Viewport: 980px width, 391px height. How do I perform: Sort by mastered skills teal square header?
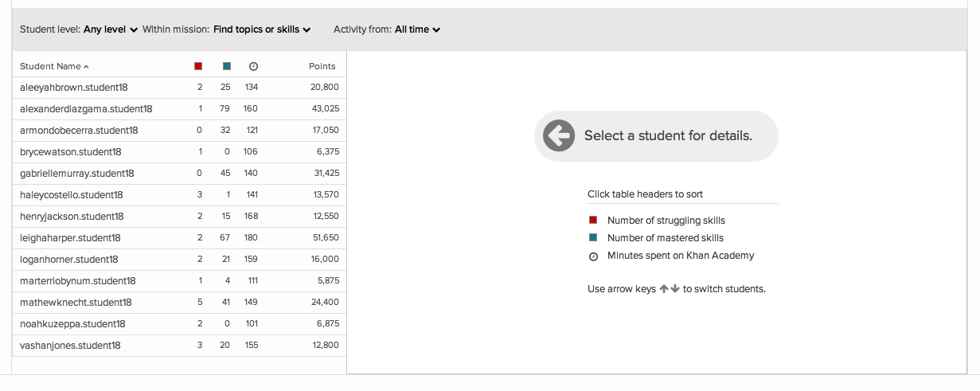pos(227,66)
